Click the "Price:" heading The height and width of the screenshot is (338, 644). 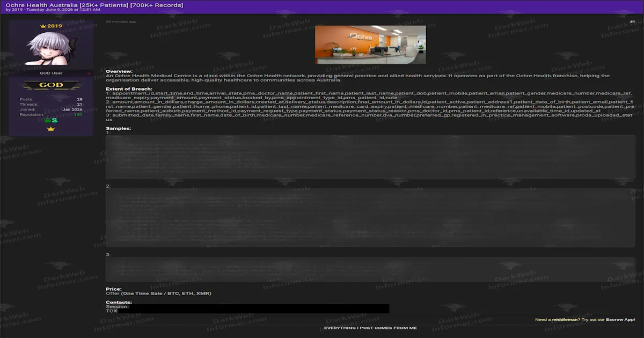click(x=114, y=289)
